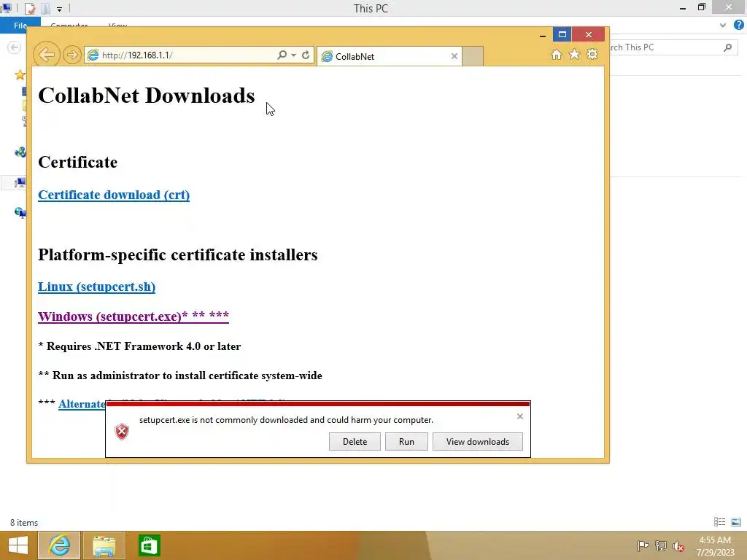
Task: Select Homegroup icon in This PC sidebar
Action: pos(20,152)
